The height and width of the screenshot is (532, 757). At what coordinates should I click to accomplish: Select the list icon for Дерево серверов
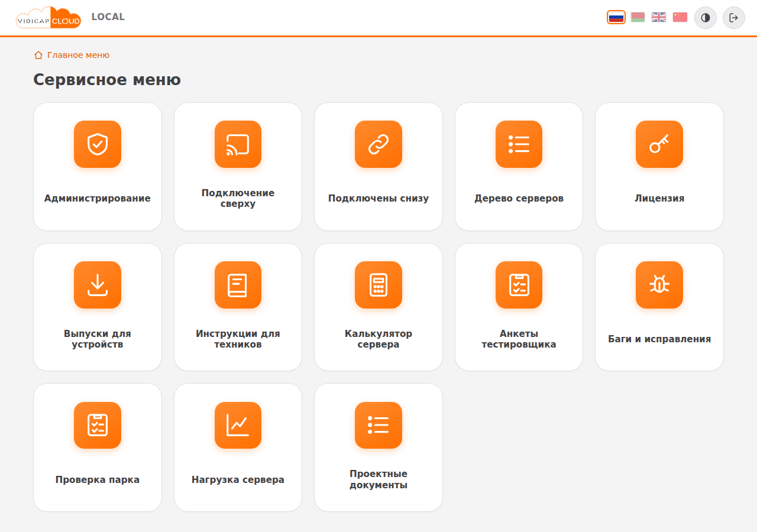(519, 144)
